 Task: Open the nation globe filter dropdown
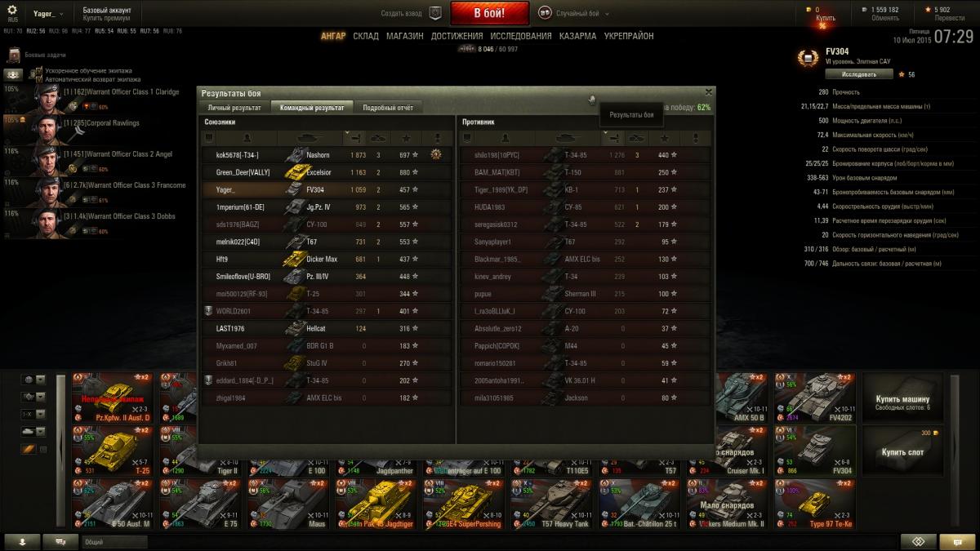pyautogui.click(x=33, y=380)
